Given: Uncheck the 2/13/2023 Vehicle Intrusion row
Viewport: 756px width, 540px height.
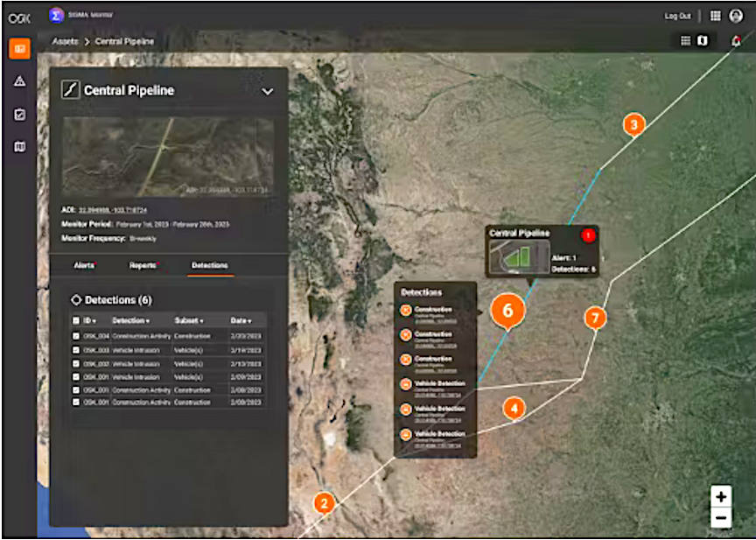Looking at the screenshot, I should click(x=76, y=362).
